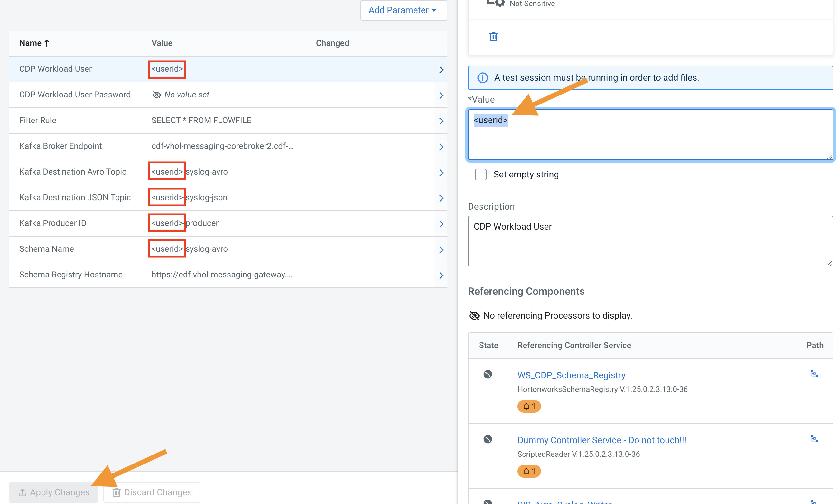Click the trash delete parameter icon
Image resolution: width=838 pixels, height=504 pixels.
tap(493, 36)
